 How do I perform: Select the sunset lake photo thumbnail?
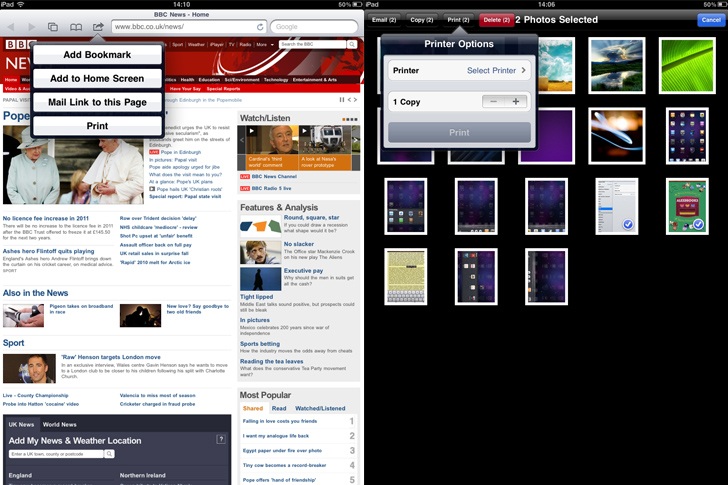click(617, 65)
